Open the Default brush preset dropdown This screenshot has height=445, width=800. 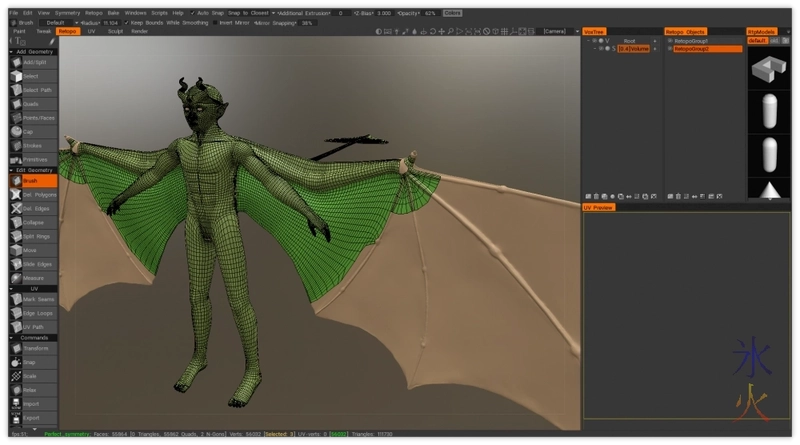click(x=58, y=22)
